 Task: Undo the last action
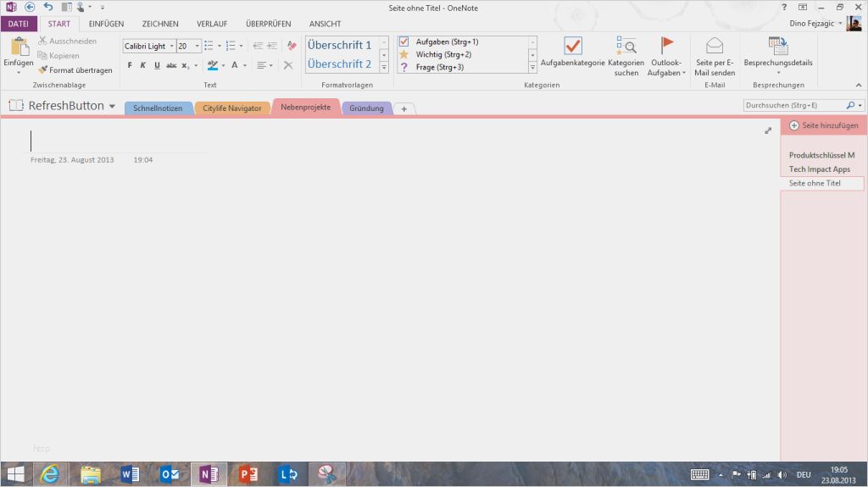coord(48,7)
